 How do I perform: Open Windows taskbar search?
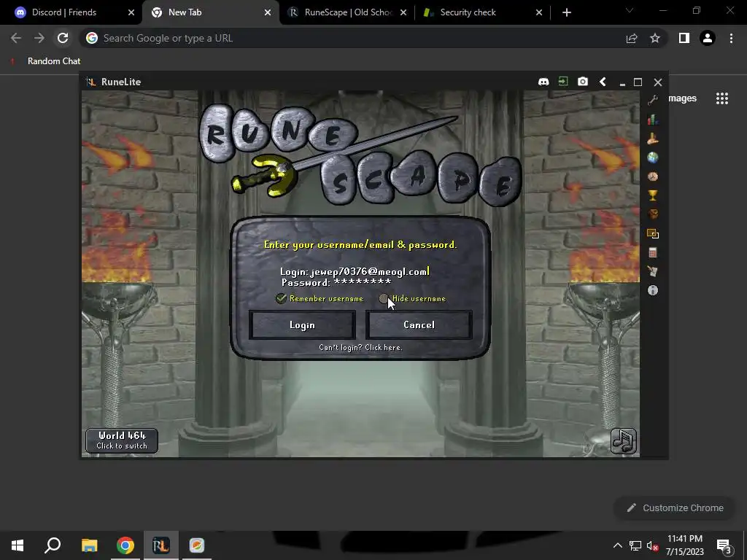pyautogui.click(x=53, y=545)
